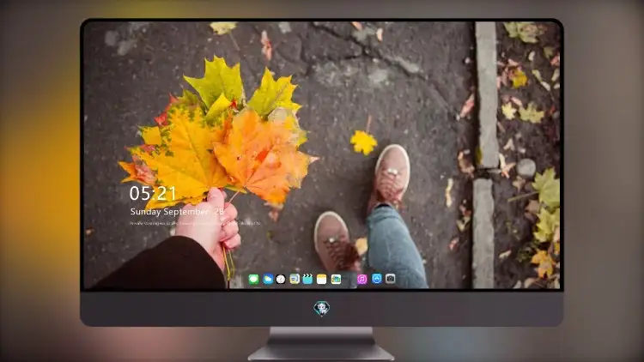
Task: Open the Camera app in the dock
Action: 391,279
